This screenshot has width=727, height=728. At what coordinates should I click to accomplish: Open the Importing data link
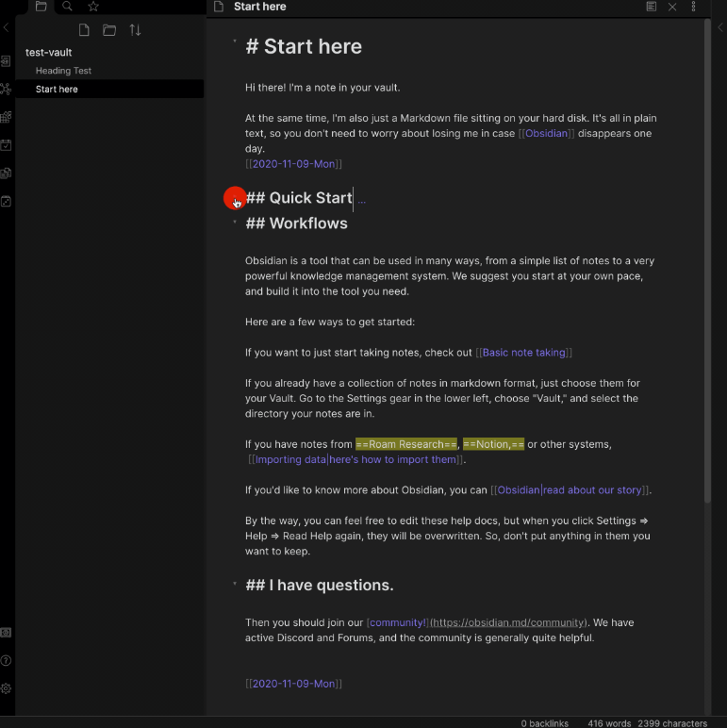click(x=356, y=459)
